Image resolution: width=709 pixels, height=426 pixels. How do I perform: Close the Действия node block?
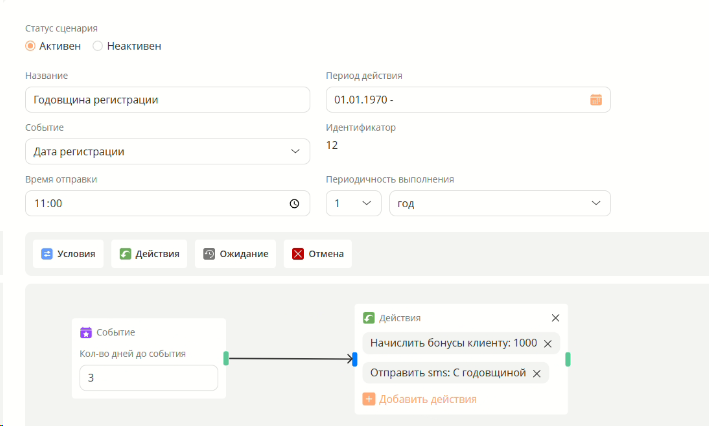click(555, 318)
